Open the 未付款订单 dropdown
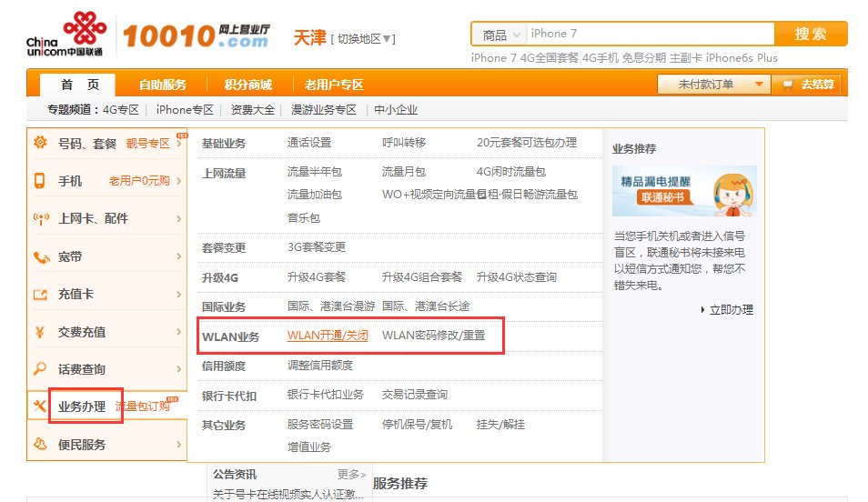The width and height of the screenshot is (868, 502). point(713,85)
